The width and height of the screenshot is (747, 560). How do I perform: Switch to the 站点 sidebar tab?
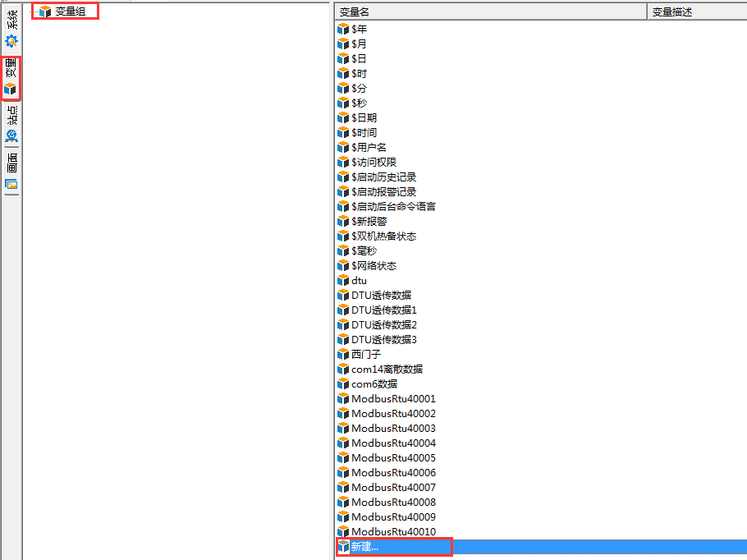[x=11, y=125]
